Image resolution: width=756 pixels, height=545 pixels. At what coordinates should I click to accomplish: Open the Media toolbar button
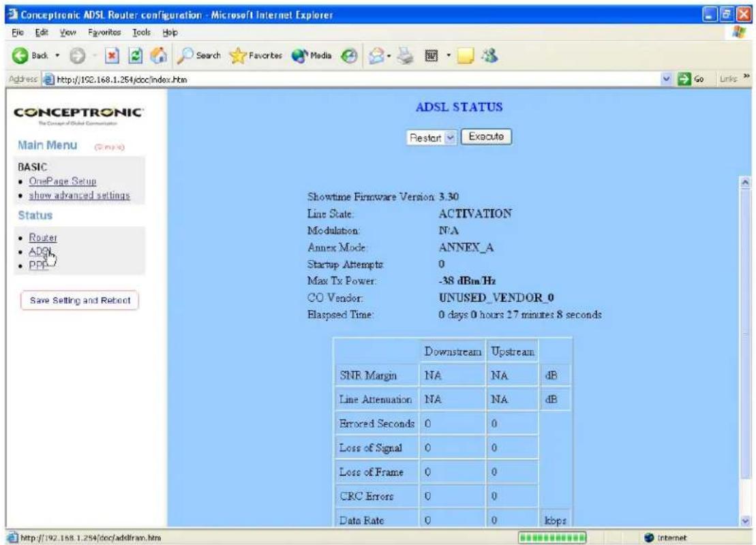click(x=312, y=56)
